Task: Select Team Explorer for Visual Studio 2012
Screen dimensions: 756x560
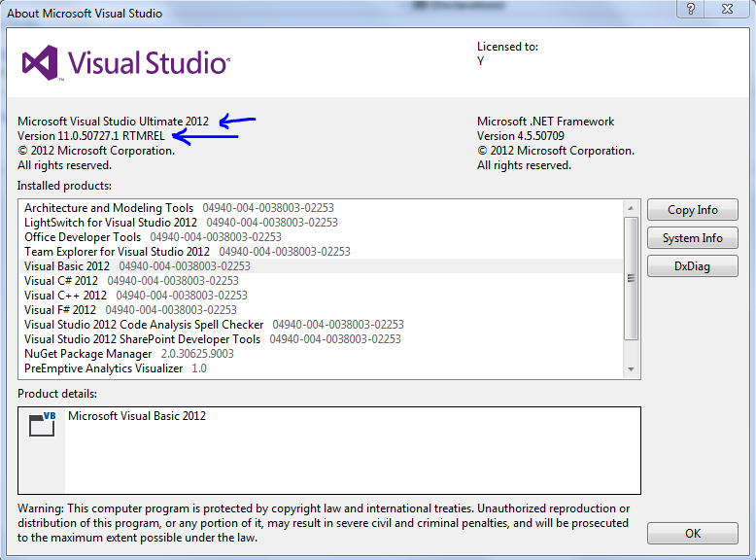Action: click(323, 251)
